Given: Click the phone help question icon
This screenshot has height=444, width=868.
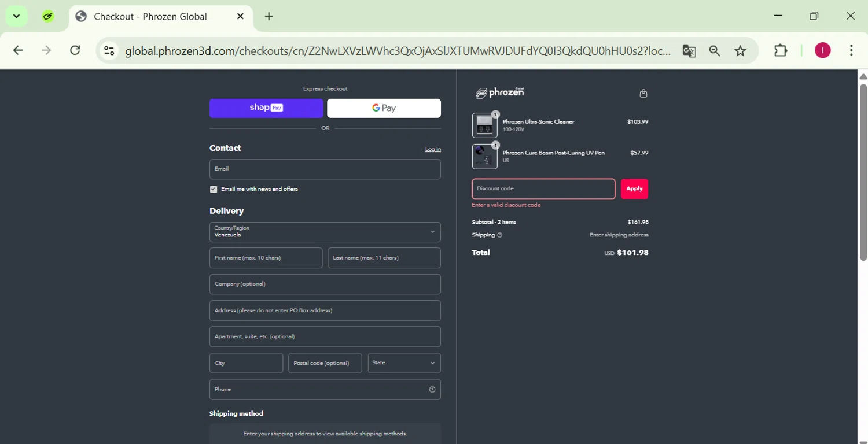Looking at the screenshot, I should [x=432, y=390].
